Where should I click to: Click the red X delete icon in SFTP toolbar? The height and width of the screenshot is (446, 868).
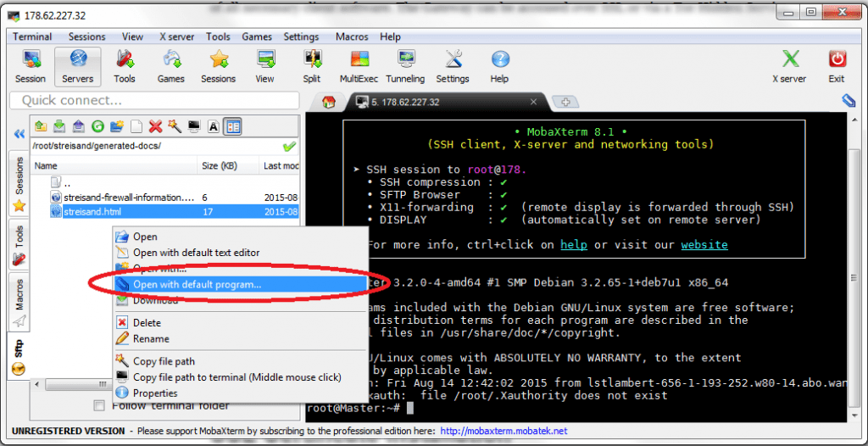(x=156, y=127)
